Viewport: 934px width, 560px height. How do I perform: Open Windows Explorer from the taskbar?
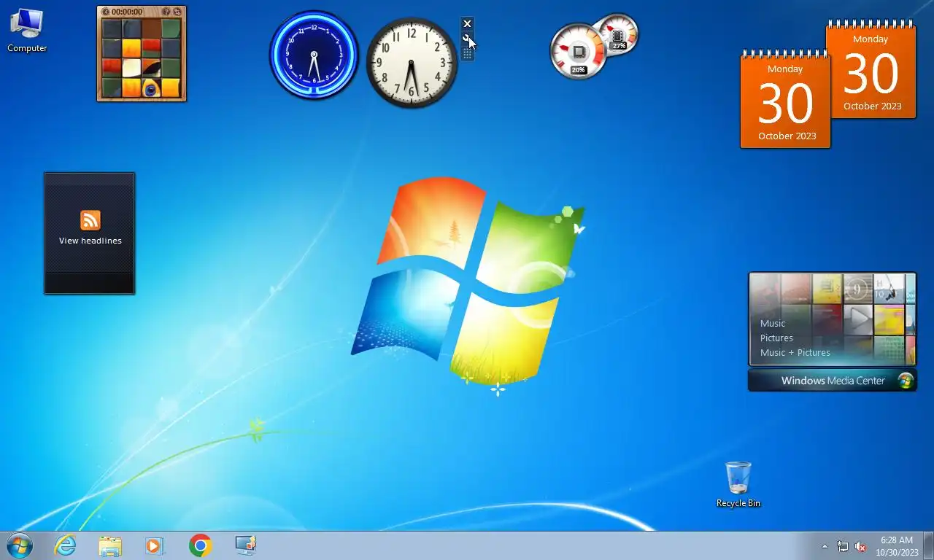tap(110, 545)
